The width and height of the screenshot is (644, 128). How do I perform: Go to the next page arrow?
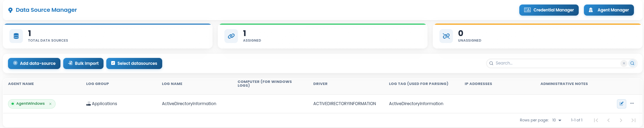click(x=621, y=120)
